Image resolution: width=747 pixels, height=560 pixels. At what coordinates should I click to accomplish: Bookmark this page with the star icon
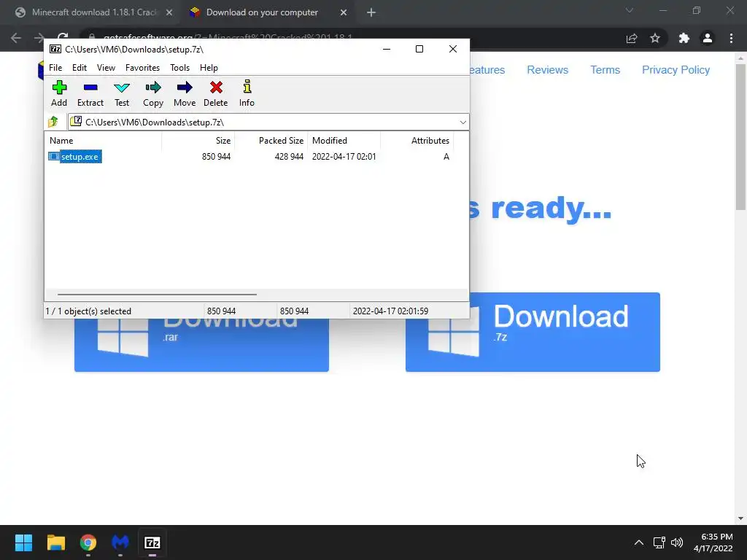(655, 38)
